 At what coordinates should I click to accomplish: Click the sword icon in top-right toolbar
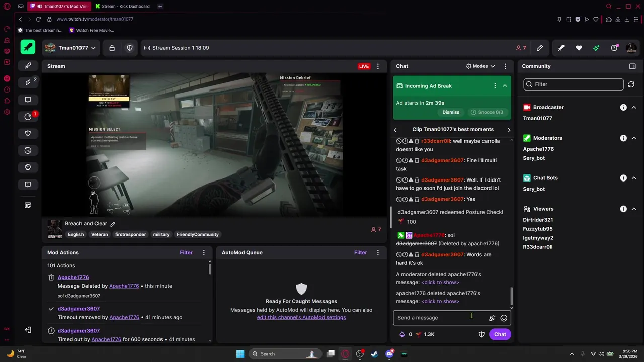tap(561, 48)
